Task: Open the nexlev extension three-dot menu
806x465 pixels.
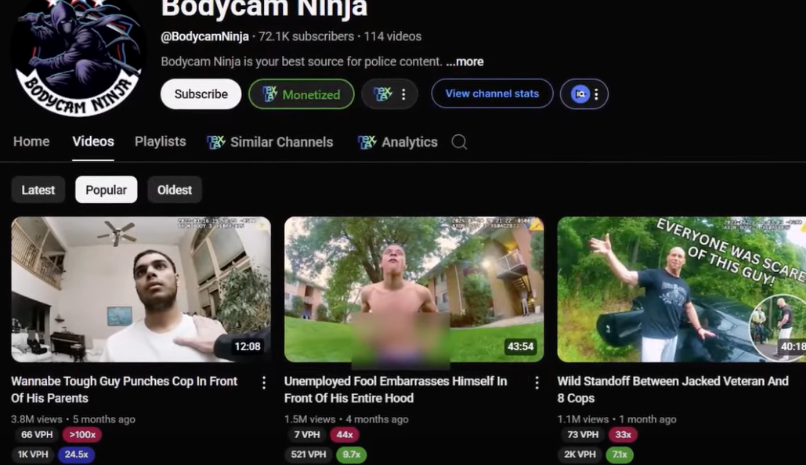Action: point(404,94)
